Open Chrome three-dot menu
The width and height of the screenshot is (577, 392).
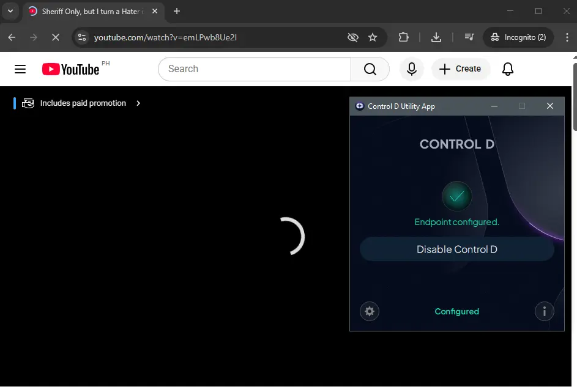pyautogui.click(x=567, y=37)
